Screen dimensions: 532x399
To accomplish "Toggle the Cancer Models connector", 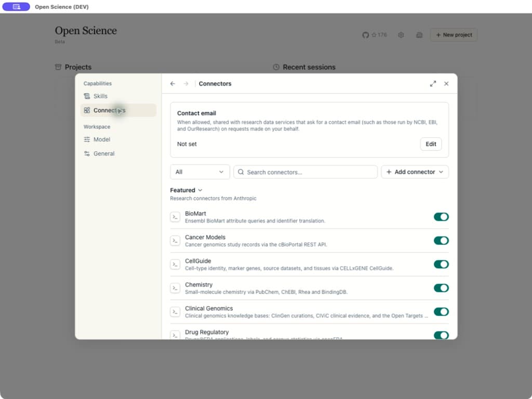I will pos(441,241).
